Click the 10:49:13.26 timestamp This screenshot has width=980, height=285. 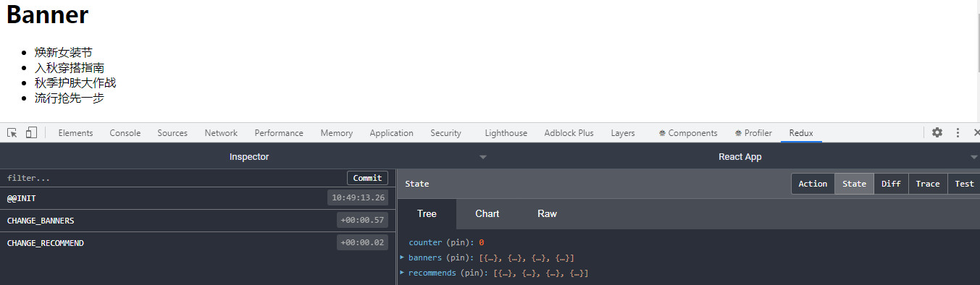coord(358,198)
